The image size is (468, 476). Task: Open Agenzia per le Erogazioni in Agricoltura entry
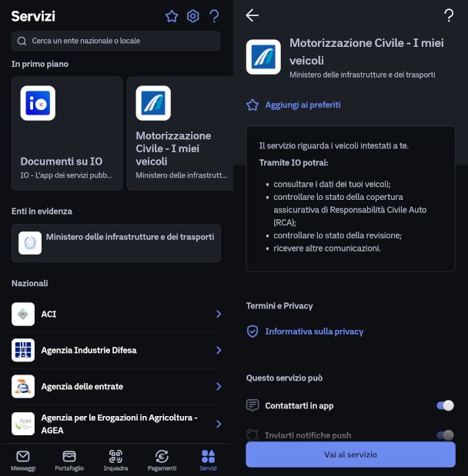116,424
